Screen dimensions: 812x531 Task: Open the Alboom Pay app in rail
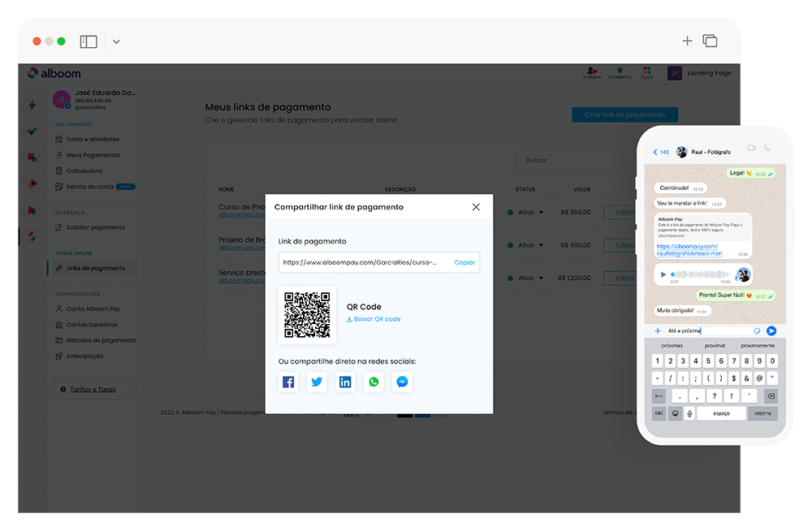(x=32, y=237)
